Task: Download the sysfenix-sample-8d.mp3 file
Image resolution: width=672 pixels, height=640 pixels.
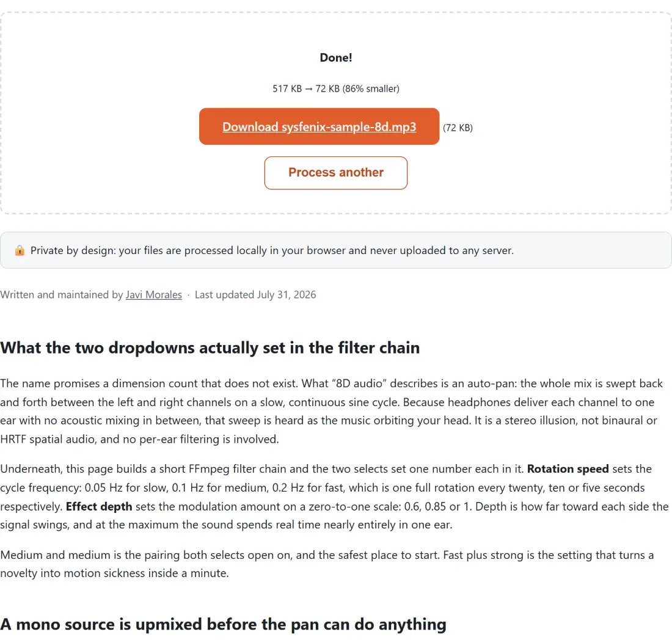Action: pos(319,127)
